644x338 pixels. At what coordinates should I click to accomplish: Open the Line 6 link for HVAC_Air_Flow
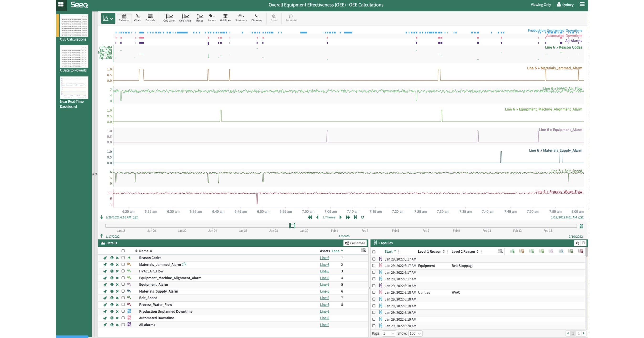point(324,271)
